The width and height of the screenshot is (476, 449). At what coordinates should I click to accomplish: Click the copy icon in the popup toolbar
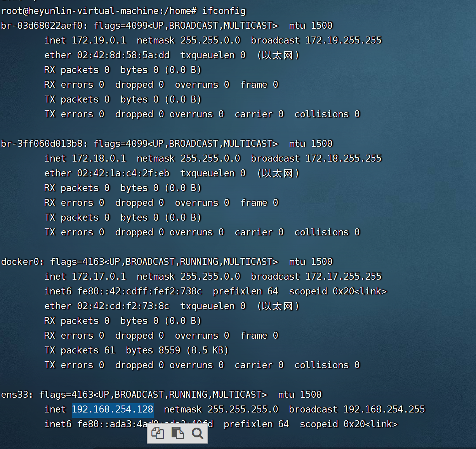(158, 433)
